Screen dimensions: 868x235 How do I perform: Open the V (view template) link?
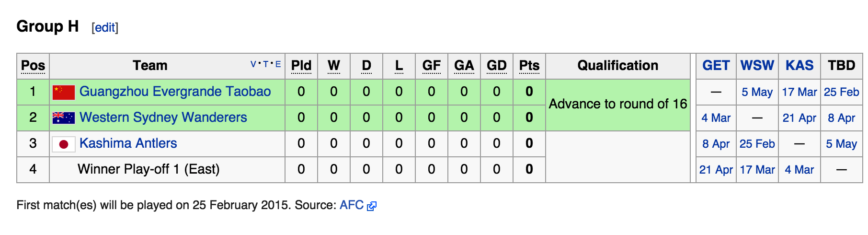253,64
